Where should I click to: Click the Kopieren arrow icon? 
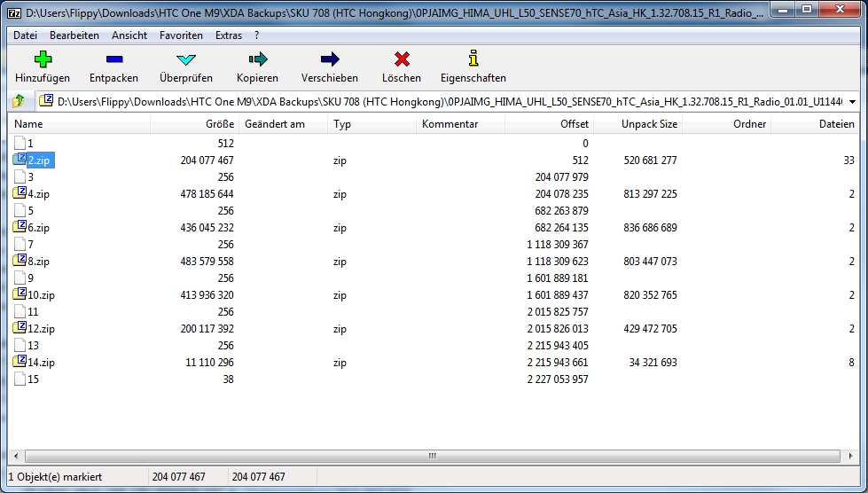tap(257, 59)
